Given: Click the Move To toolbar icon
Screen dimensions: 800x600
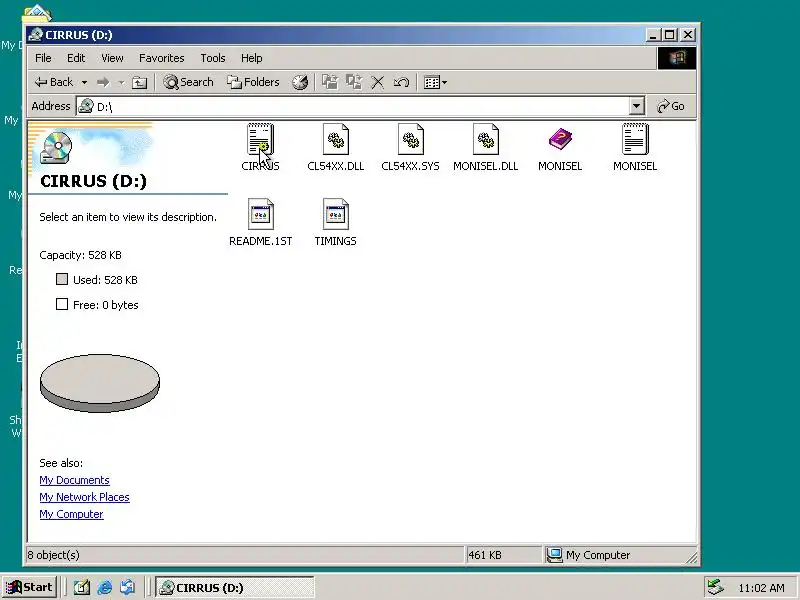Looking at the screenshot, I should (x=330, y=82).
